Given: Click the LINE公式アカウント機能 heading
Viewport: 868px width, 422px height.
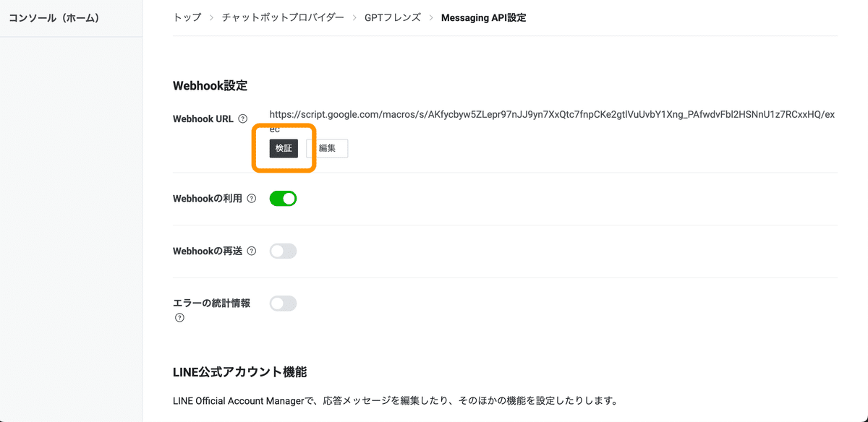Looking at the screenshot, I should 239,372.
